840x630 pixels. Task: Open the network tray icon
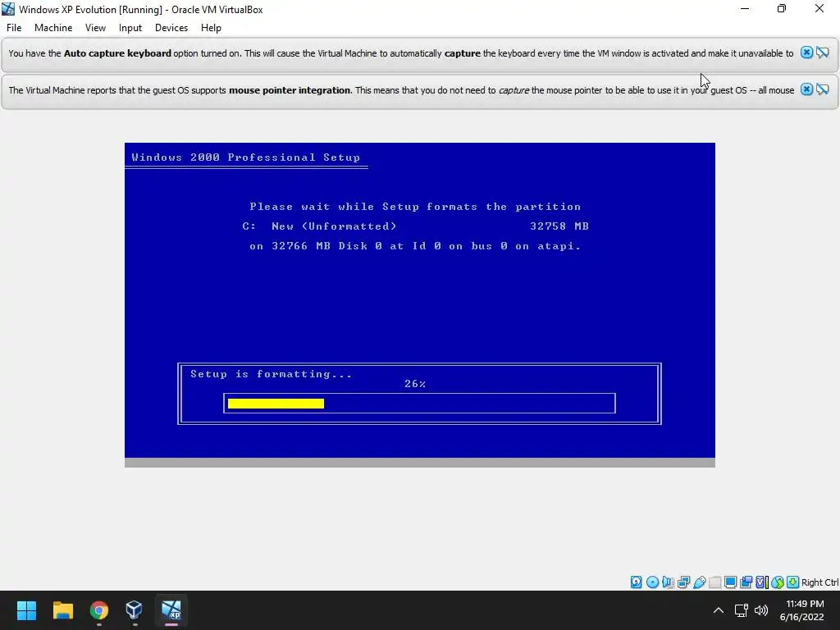click(x=742, y=610)
